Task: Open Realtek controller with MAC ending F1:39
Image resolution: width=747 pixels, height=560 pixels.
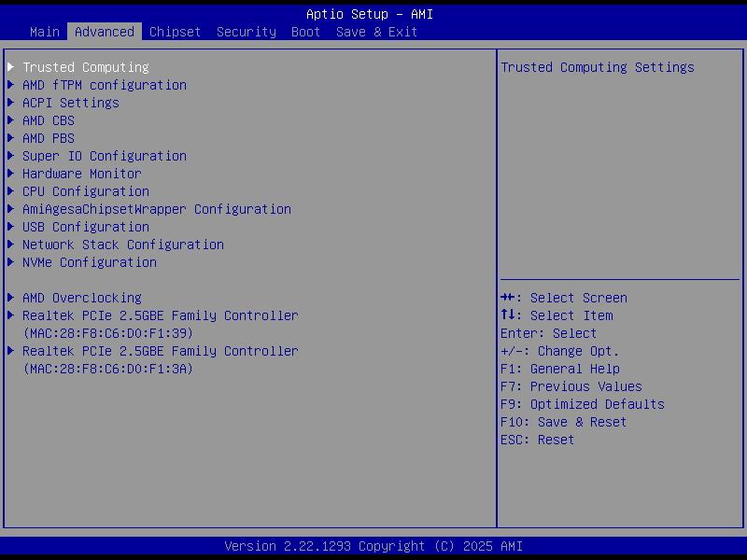Action: [160, 324]
